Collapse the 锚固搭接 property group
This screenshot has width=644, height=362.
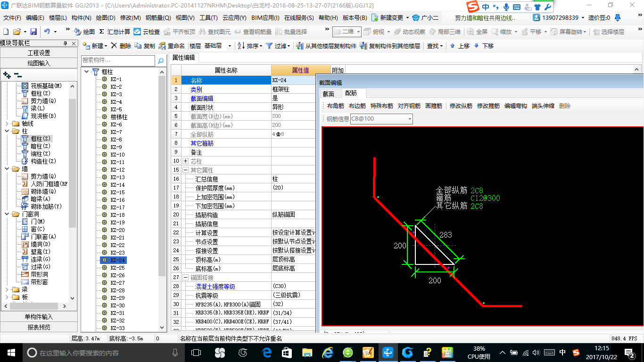[x=185, y=278]
